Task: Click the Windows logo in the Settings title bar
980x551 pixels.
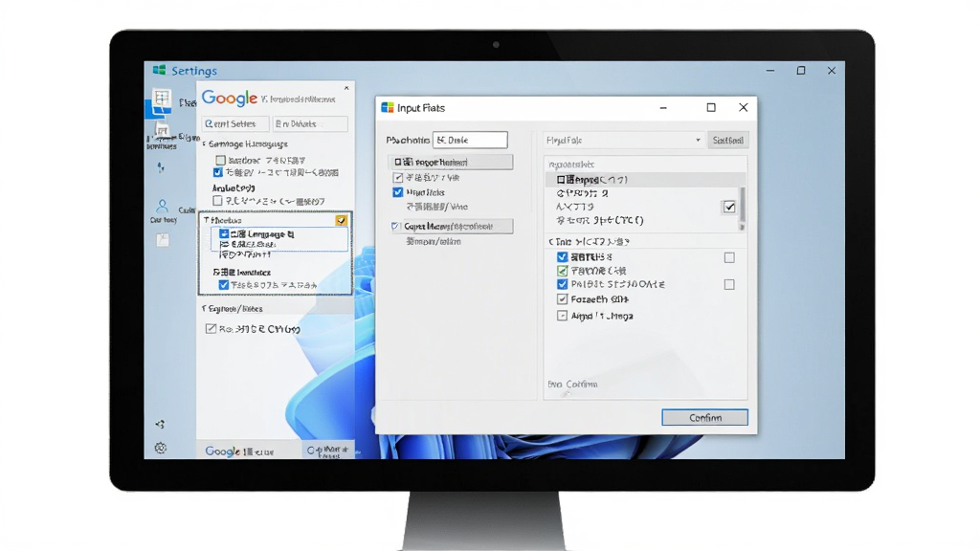Action: tap(160, 70)
